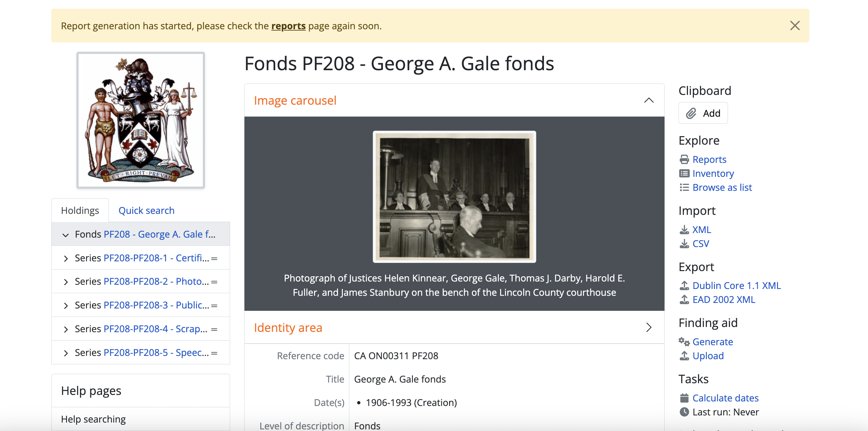Screen dimensions: 868x431
Task: Click the XML import download icon
Action: coord(684,230)
